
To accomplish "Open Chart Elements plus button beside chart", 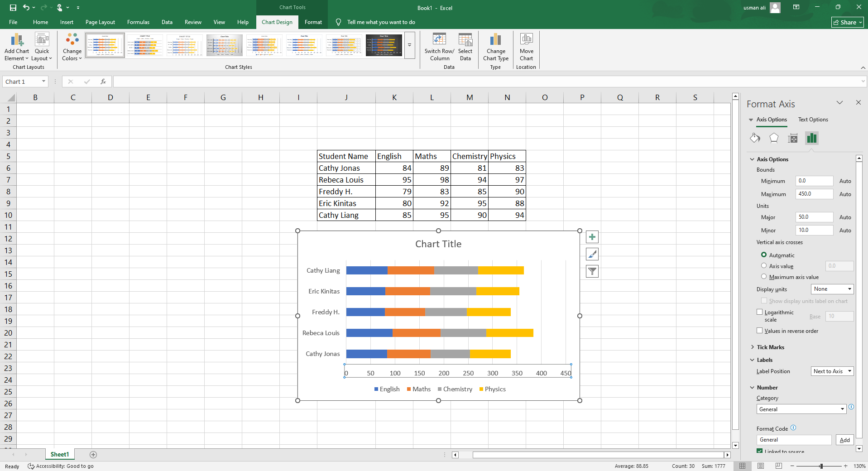I will (x=592, y=237).
